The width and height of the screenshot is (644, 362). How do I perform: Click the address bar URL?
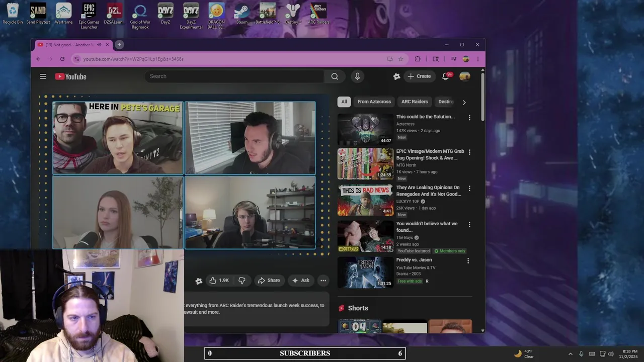[x=133, y=59]
